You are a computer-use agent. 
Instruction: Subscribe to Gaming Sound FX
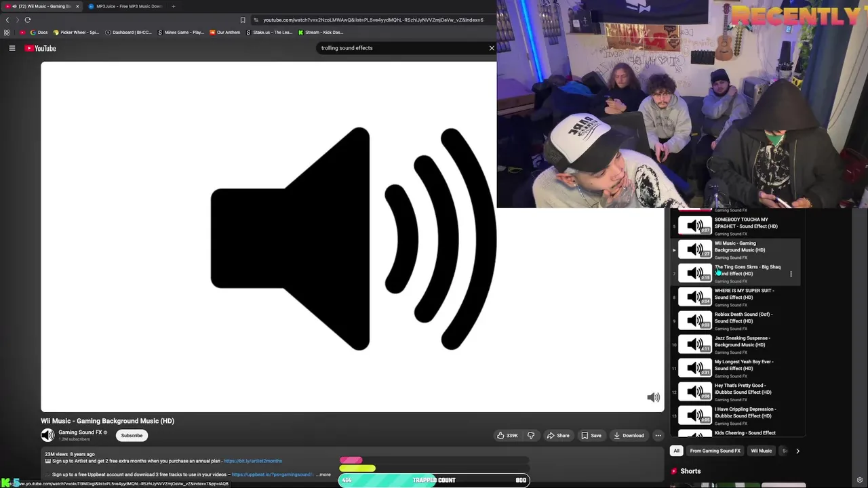tap(132, 436)
